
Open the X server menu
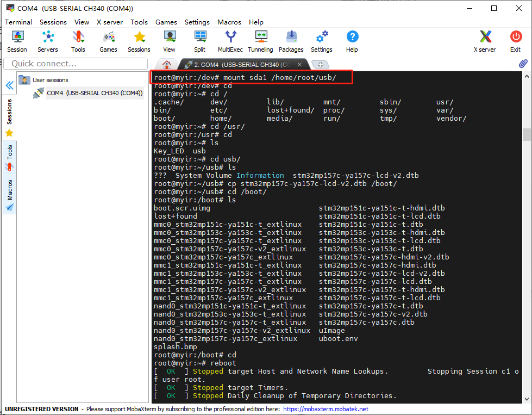pos(110,22)
